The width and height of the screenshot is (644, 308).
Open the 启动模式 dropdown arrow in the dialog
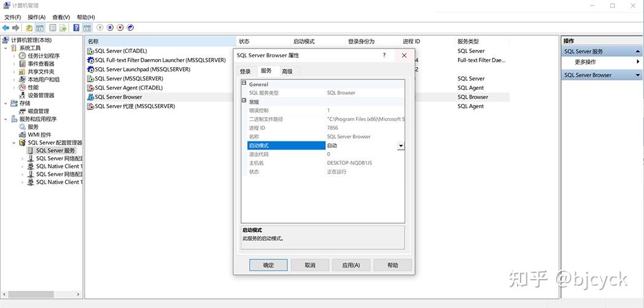tap(401, 146)
